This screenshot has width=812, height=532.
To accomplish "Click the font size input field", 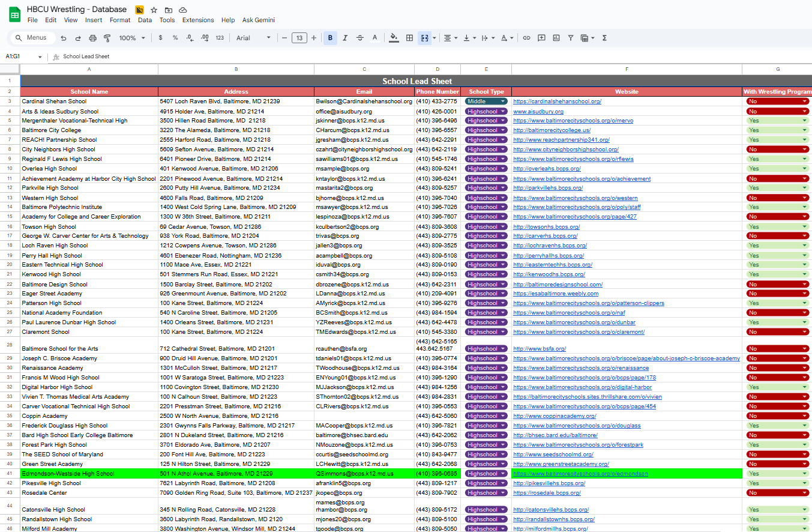I will 299,38.
